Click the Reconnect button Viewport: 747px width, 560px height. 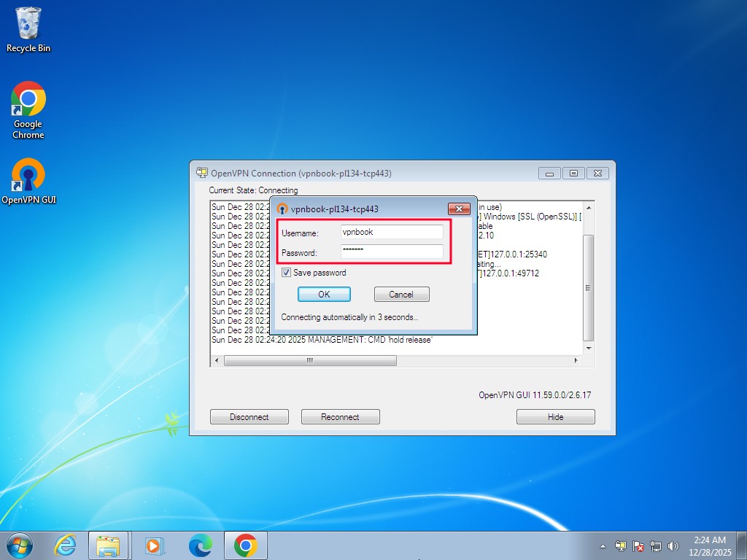(340, 417)
